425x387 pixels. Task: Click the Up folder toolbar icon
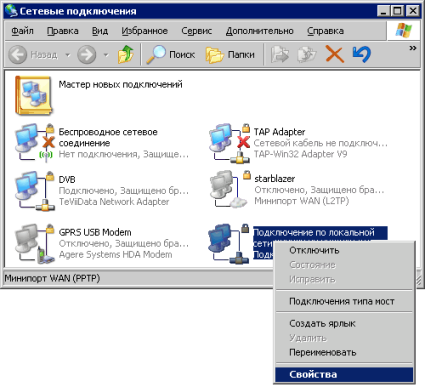[x=126, y=54]
